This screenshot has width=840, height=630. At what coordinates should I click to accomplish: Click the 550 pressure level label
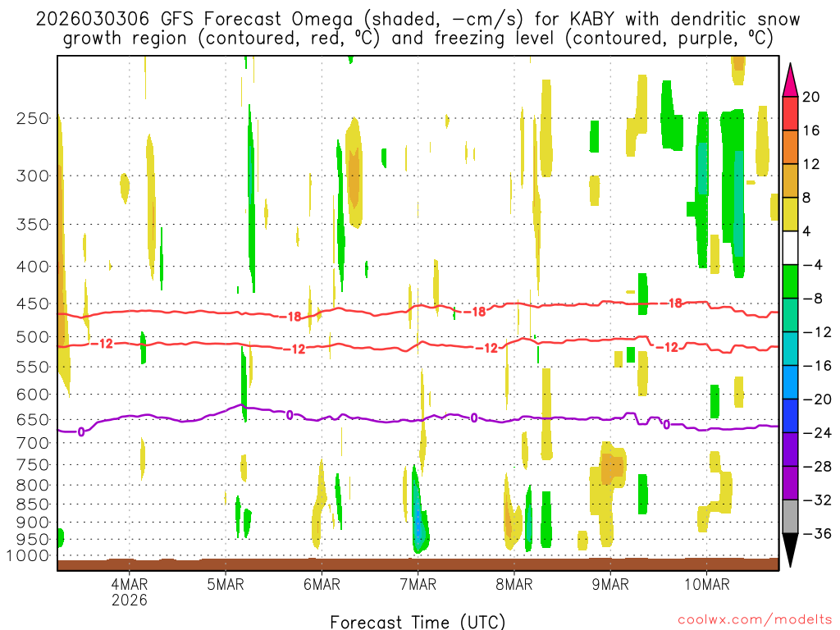point(33,367)
